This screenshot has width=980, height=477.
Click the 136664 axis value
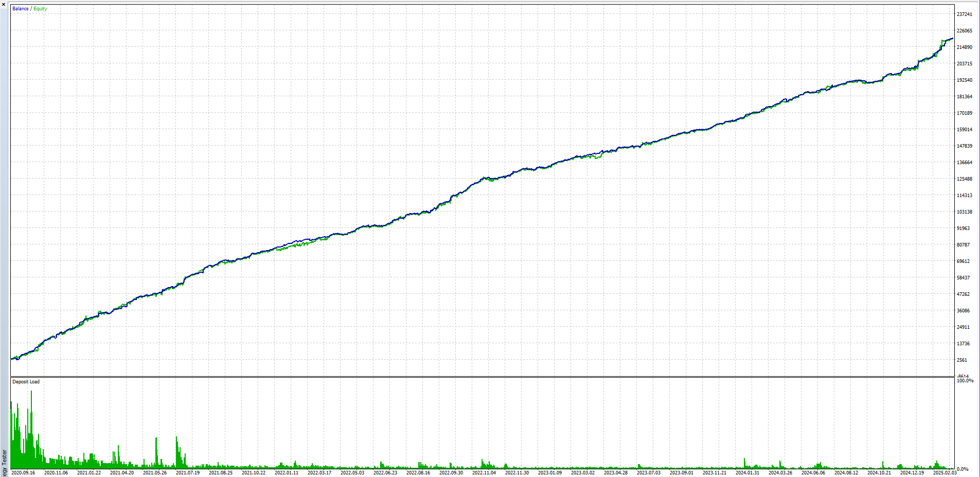[x=965, y=163]
